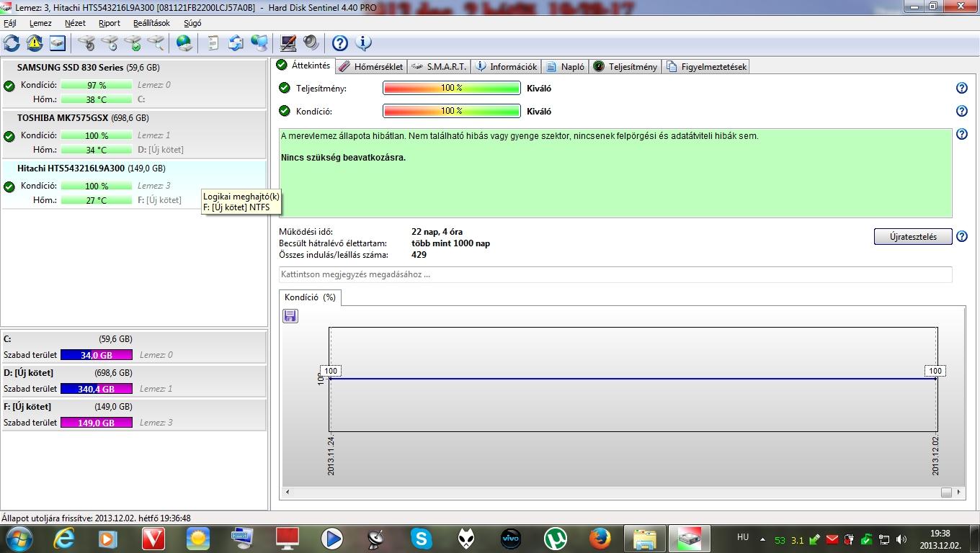Switch to the S.M.A.R.T. tab
Viewport: 980px width, 553px height.
click(x=438, y=66)
